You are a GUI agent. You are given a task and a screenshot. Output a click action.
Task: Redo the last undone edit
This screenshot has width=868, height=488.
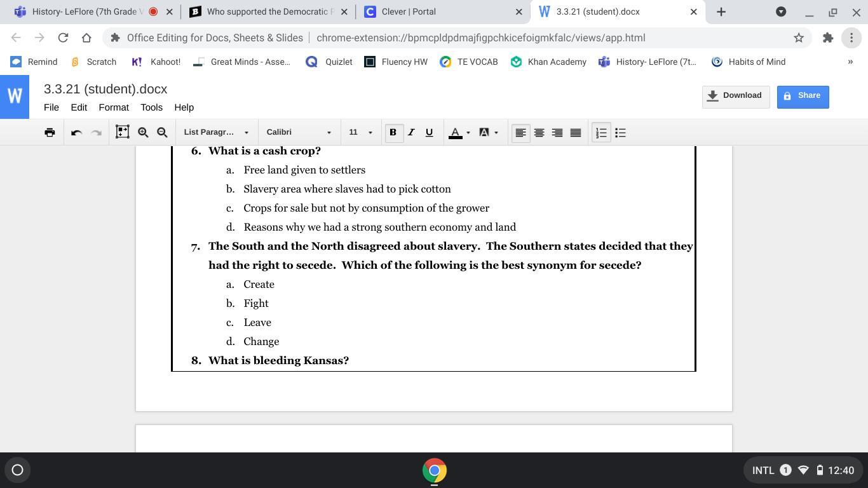pyautogui.click(x=97, y=132)
